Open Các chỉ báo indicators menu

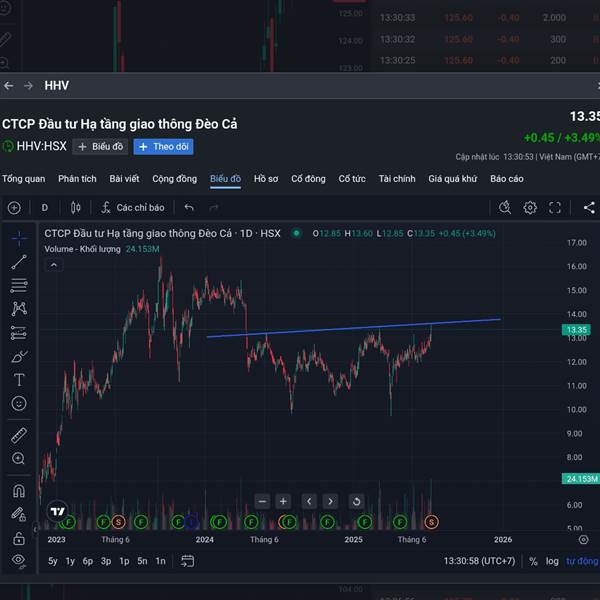(133, 208)
